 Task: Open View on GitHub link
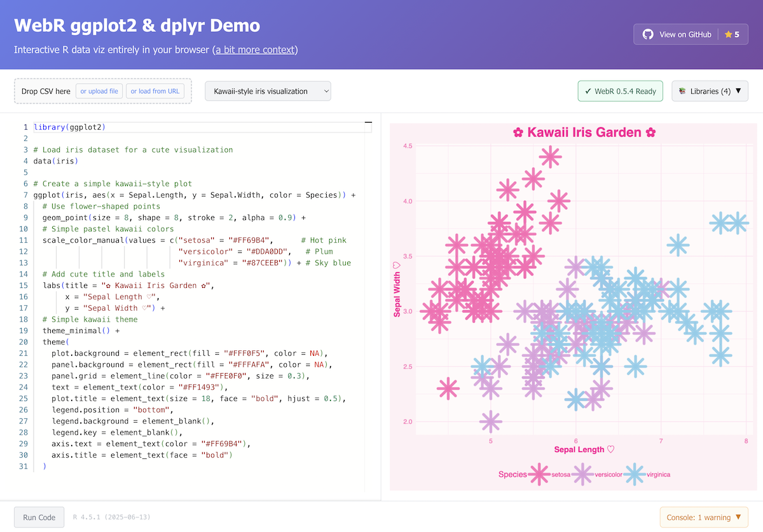pos(685,34)
